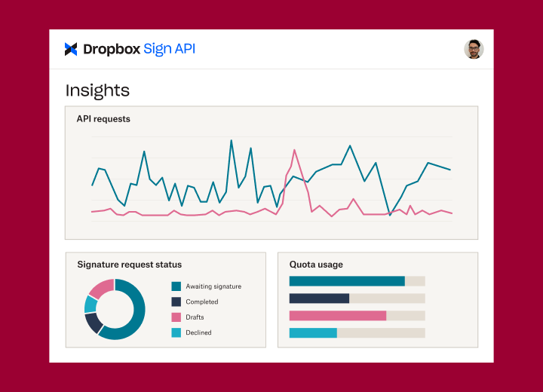
Task: Click the Insights page heading
Action: click(x=97, y=90)
